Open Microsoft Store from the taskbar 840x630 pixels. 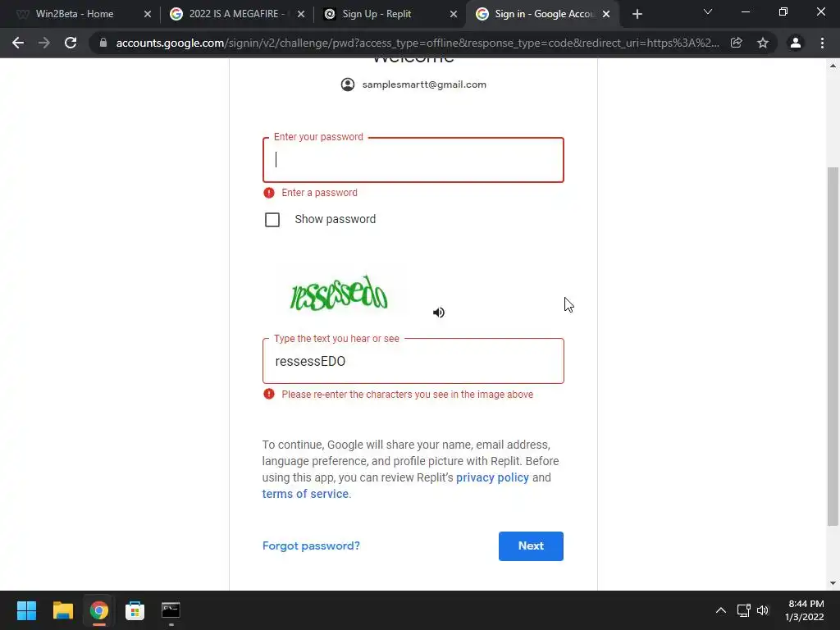pos(135,610)
